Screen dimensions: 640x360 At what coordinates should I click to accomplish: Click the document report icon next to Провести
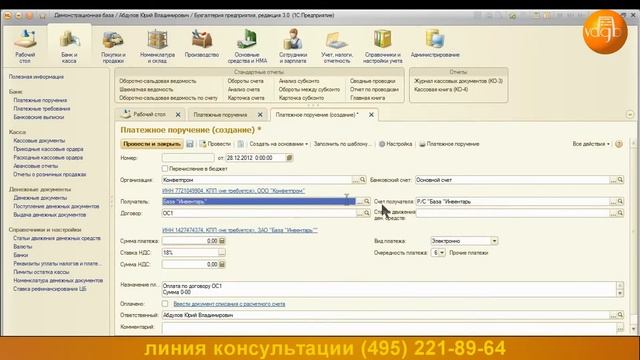(x=241, y=144)
